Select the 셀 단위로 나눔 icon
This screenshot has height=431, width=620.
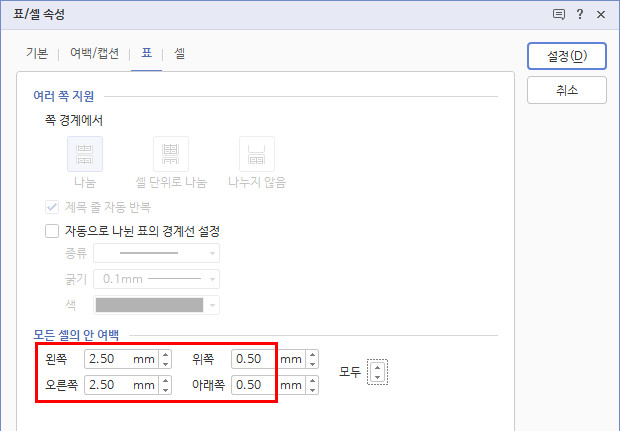click(171, 154)
